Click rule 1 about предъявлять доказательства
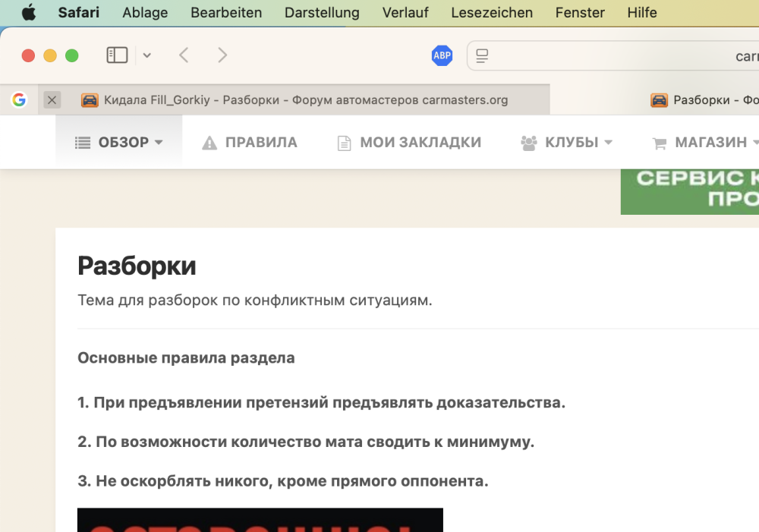Image resolution: width=759 pixels, height=532 pixels. (x=321, y=402)
